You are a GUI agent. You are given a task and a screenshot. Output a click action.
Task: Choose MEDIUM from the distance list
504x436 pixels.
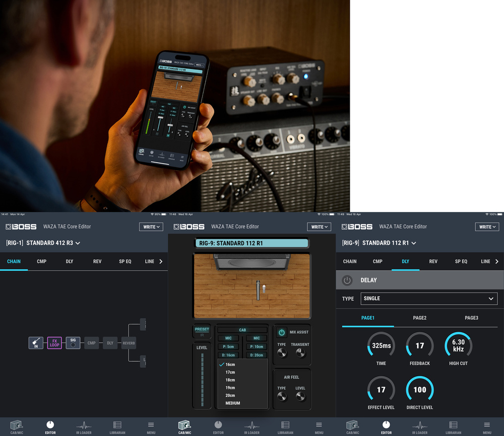coord(243,403)
